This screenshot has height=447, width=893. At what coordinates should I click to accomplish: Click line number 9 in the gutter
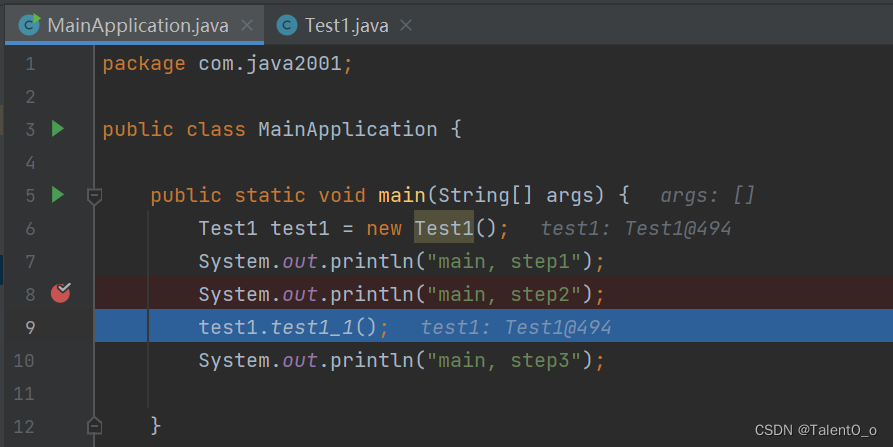(30, 327)
